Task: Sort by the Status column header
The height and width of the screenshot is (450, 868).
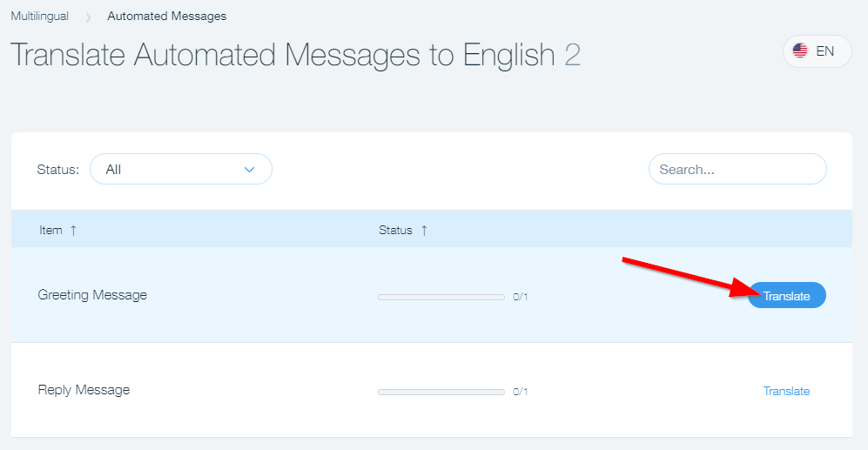Action: coord(395,231)
